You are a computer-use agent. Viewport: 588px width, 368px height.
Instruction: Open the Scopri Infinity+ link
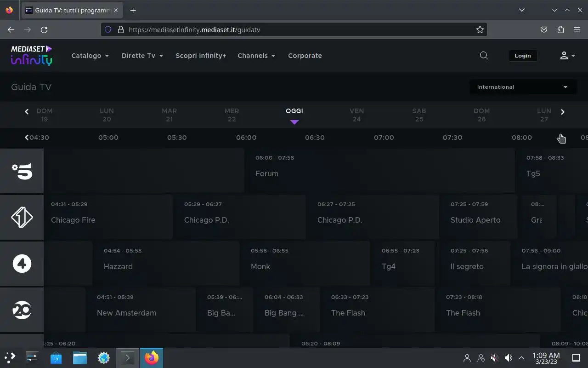(201, 56)
